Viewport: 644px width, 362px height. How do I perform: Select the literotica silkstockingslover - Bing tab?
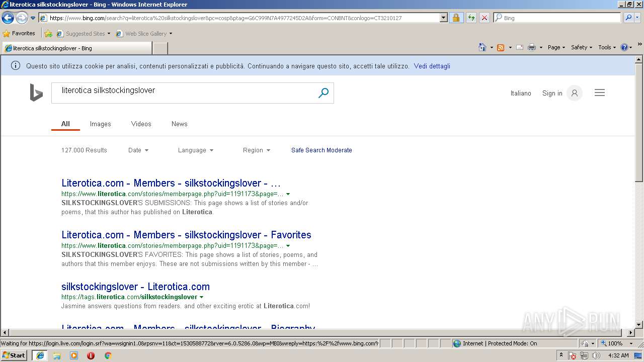click(x=76, y=48)
